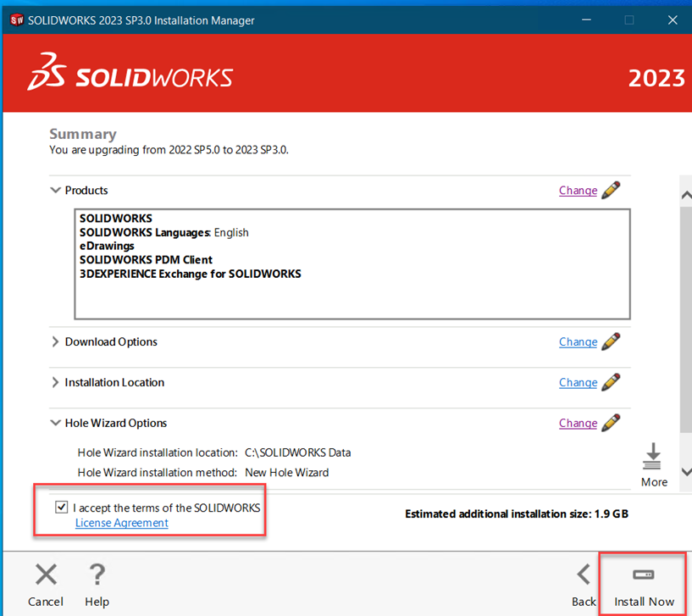Click the SW icon in the title bar
Screen dimensions: 692x616
click(14, 19)
